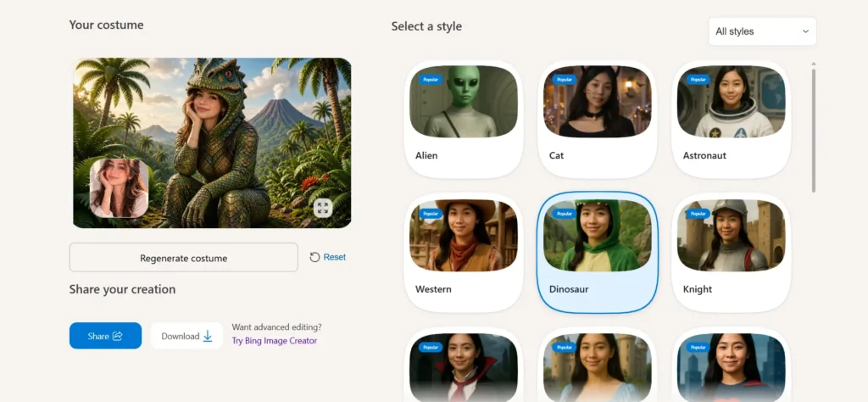
Task: Click the style list vertical scrollbar
Action: click(x=813, y=130)
